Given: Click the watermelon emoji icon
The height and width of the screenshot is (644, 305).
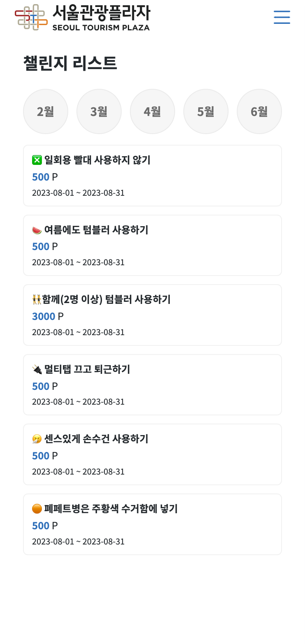Looking at the screenshot, I should 37,230.
